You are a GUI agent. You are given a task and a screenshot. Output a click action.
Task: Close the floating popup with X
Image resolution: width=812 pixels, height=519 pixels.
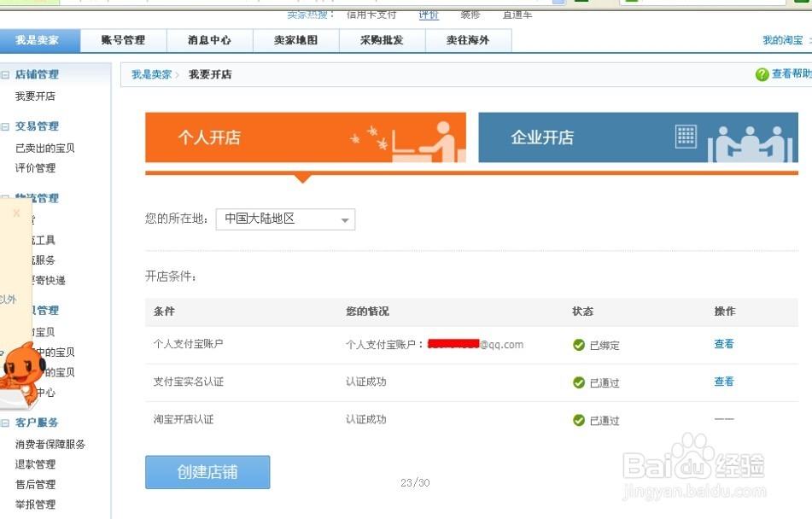pyautogui.click(x=16, y=213)
